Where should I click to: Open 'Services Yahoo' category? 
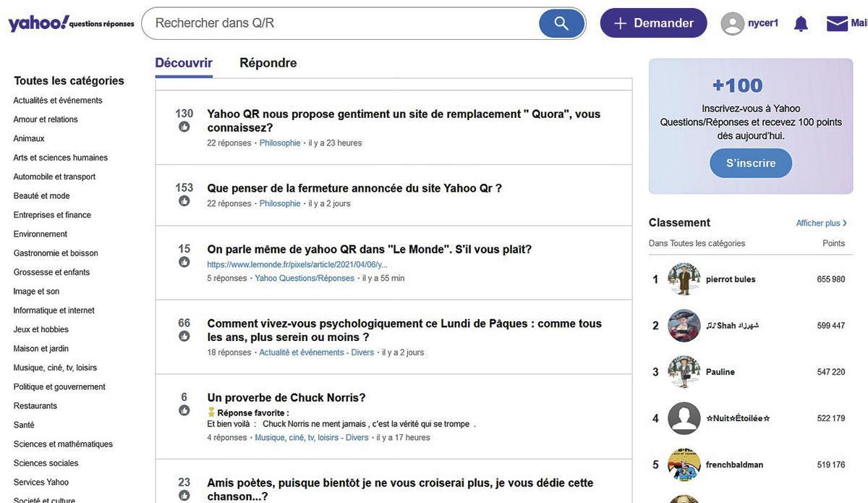(x=41, y=483)
